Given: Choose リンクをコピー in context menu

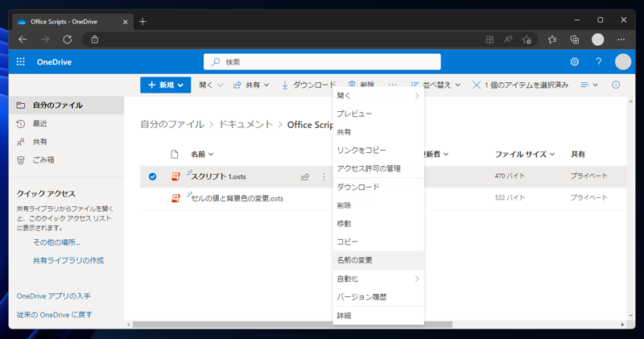Looking at the screenshot, I should pos(378,151).
